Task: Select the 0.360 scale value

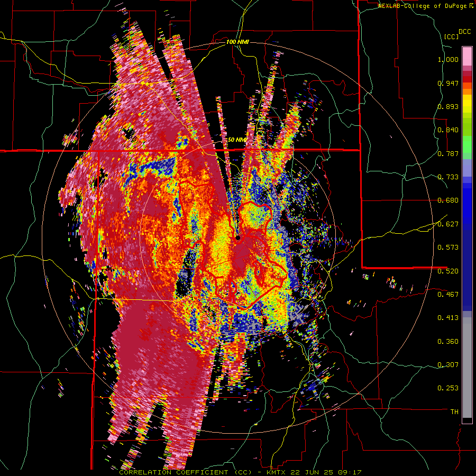Action: (x=448, y=342)
